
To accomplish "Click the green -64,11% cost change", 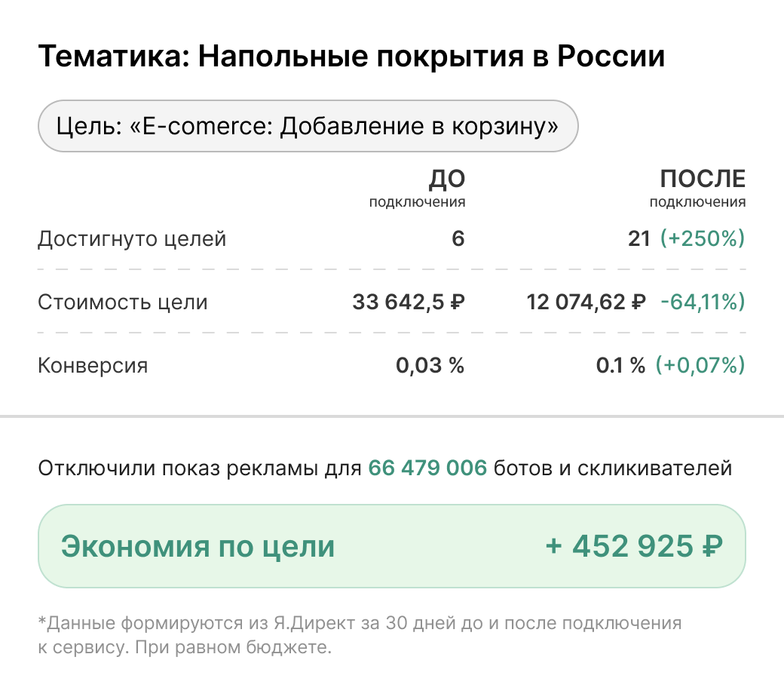I will [x=702, y=302].
